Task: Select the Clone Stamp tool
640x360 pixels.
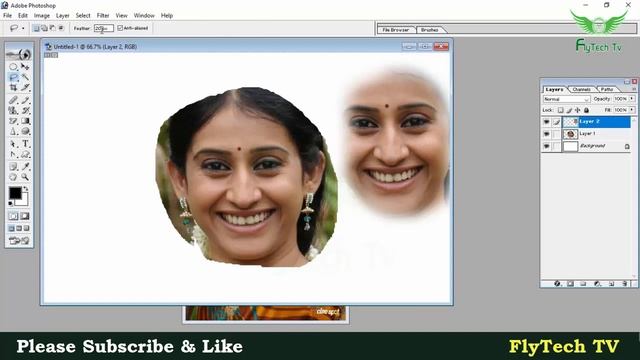Action: [13, 111]
